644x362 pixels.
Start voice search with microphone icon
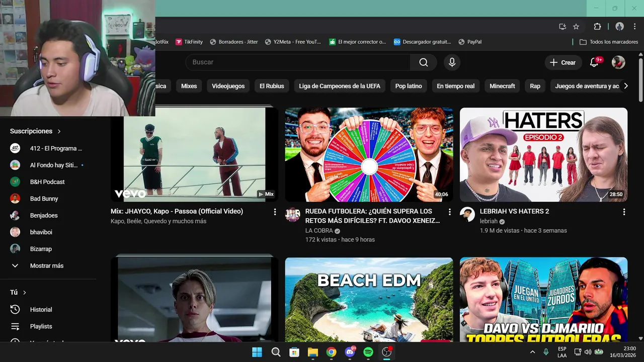(x=452, y=62)
